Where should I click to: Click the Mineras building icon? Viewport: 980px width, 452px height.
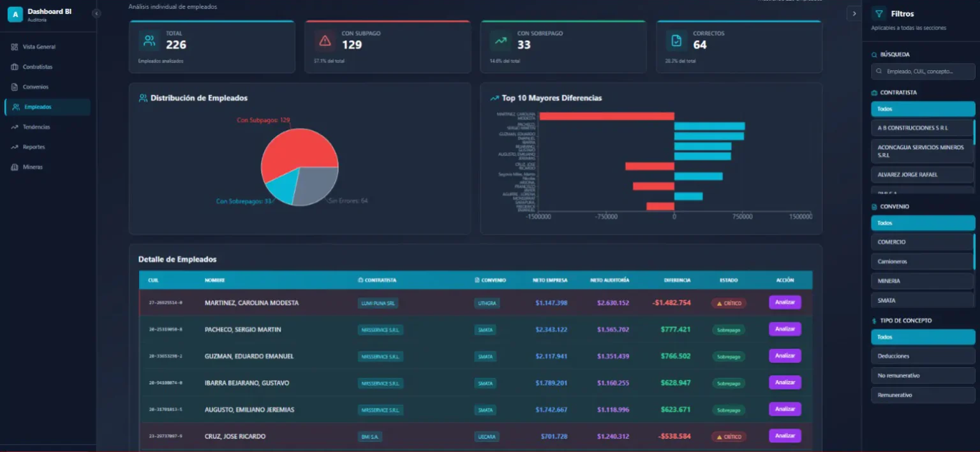(15, 168)
